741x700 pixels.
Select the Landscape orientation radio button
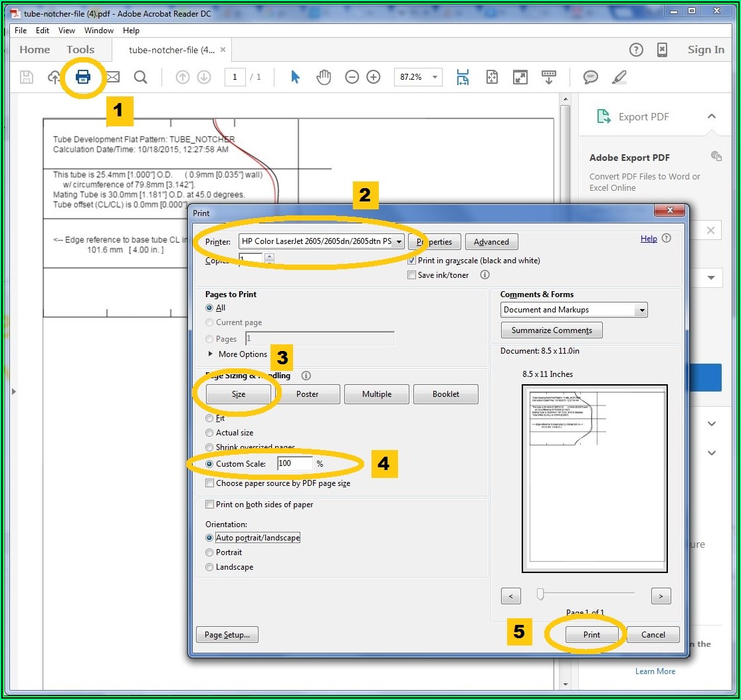click(x=210, y=567)
